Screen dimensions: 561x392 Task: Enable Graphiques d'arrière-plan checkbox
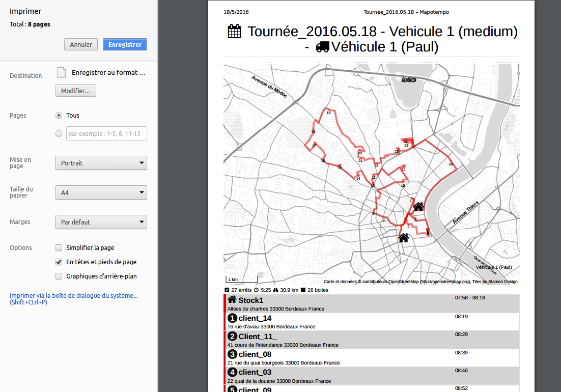click(x=59, y=276)
